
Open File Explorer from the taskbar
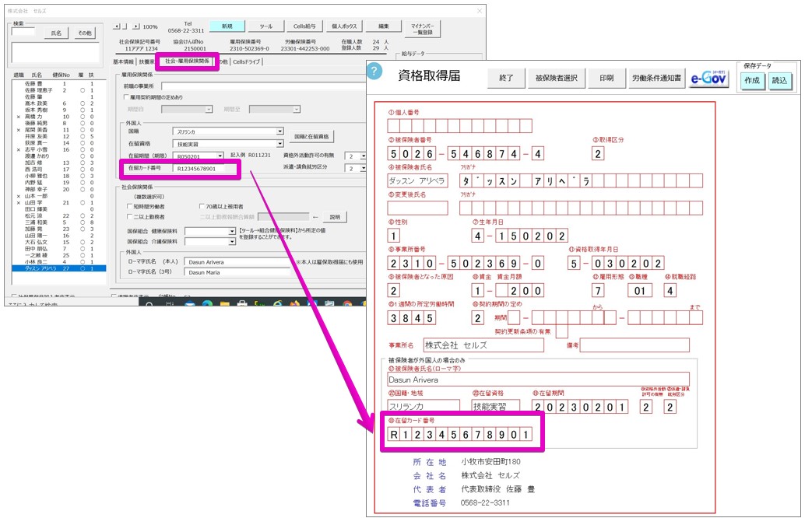coord(224,304)
